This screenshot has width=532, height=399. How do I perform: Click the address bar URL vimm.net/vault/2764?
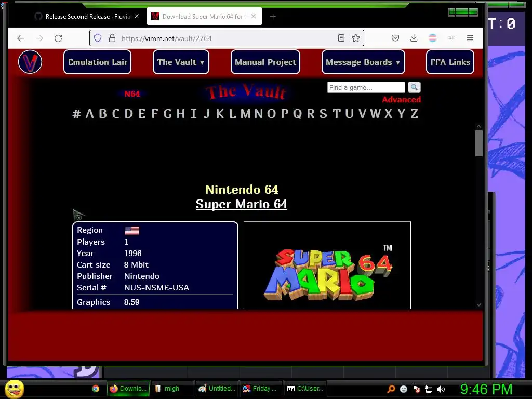(x=166, y=38)
